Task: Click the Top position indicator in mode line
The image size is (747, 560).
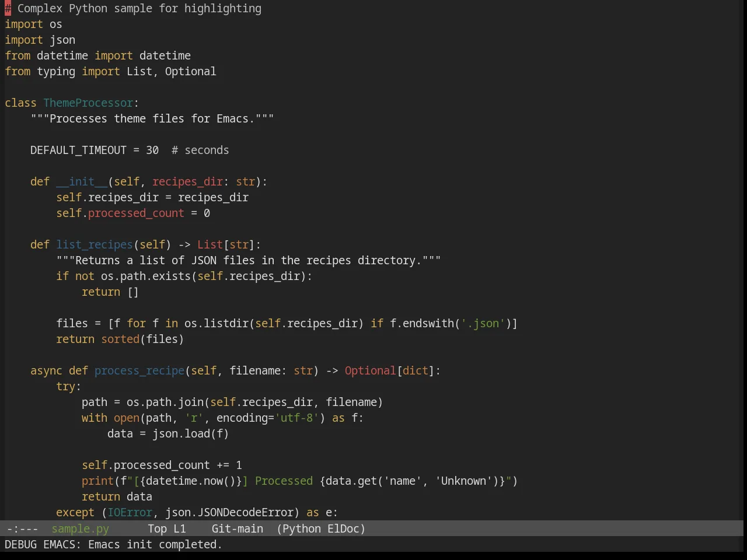Action: coord(157,528)
